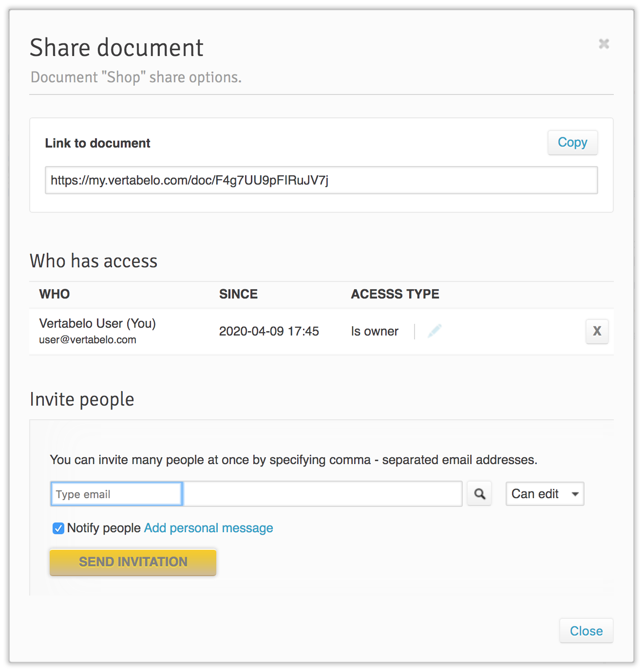Remove Vertabelo User access with X button
Viewport: 643px width, 672px height.
click(x=597, y=331)
